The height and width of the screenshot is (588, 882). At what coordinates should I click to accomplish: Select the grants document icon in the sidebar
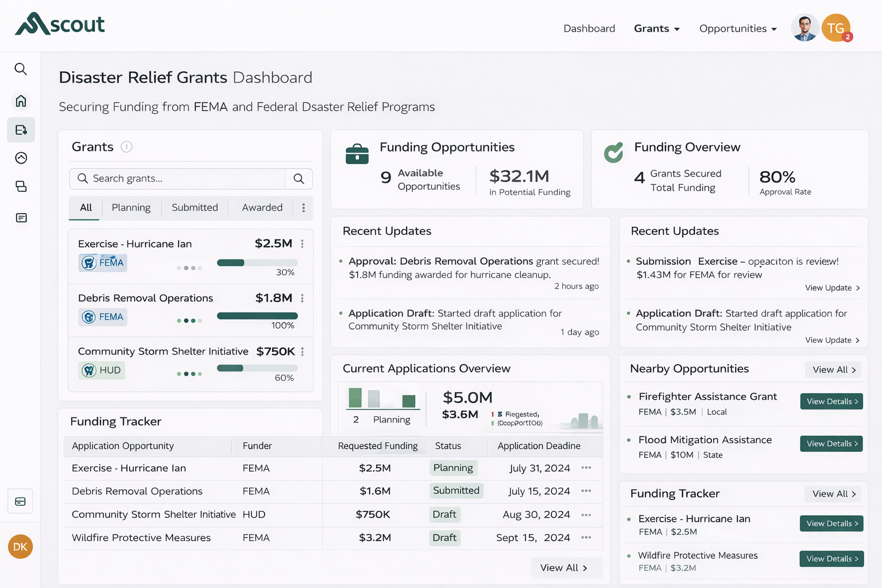click(21, 130)
